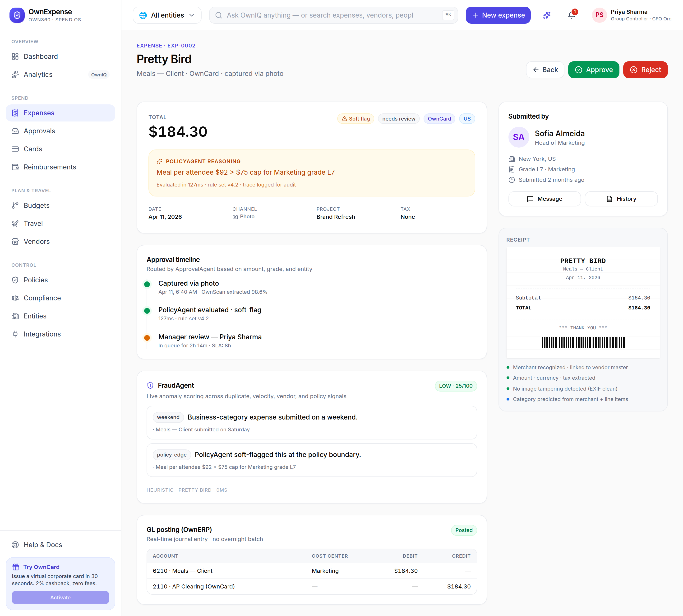
Task: Open the Dashboard icon in sidebar
Action: (15, 56)
